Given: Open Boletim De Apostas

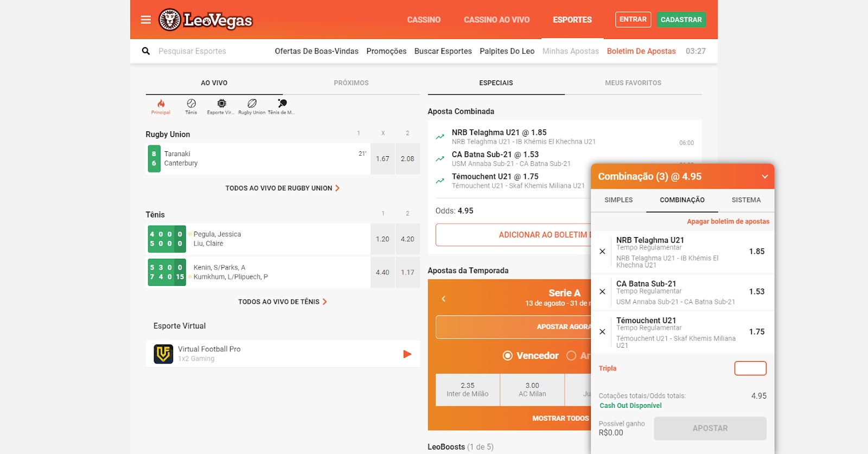Looking at the screenshot, I should (641, 51).
